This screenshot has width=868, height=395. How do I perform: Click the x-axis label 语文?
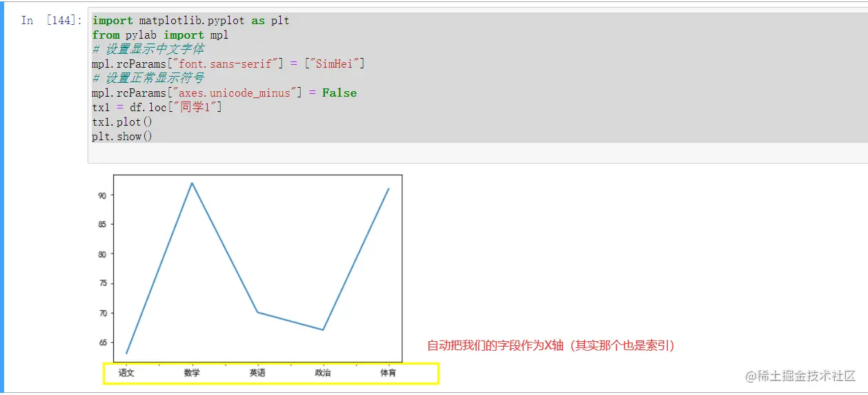point(126,373)
